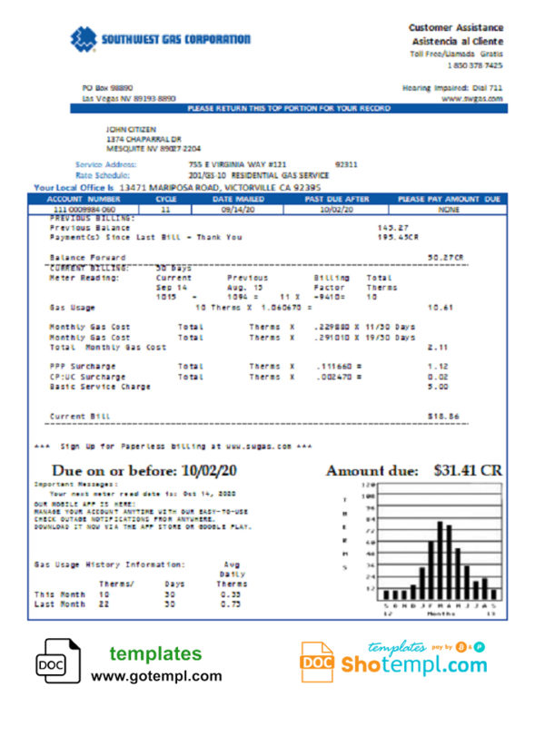Open the www.gotempl.com link
Viewport: 545px width, 756px height.
[156, 676]
